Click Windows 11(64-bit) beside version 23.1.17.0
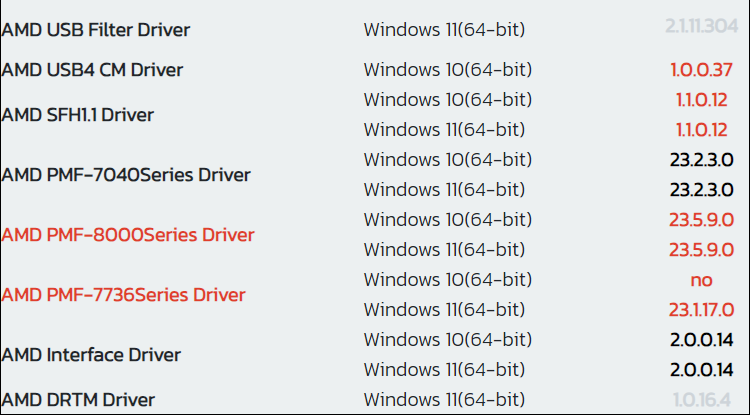This screenshot has width=750, height=415. [x=444, y=310]
